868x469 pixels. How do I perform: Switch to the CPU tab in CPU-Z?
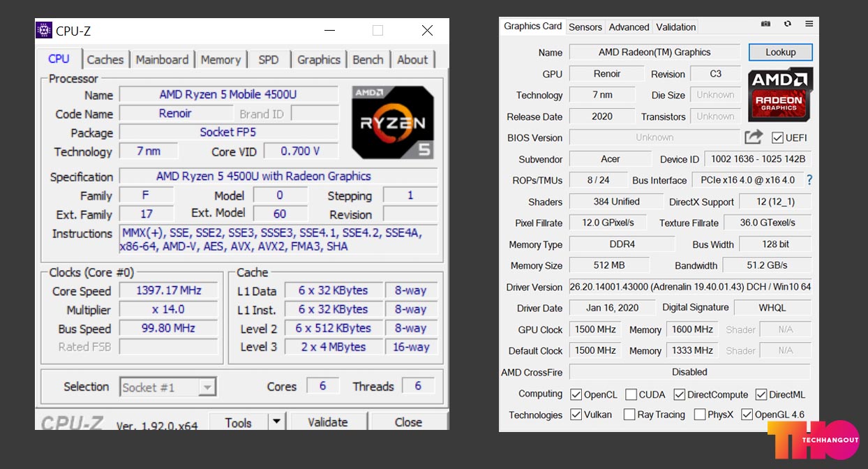pyautogui.click(x=59, y=59)
